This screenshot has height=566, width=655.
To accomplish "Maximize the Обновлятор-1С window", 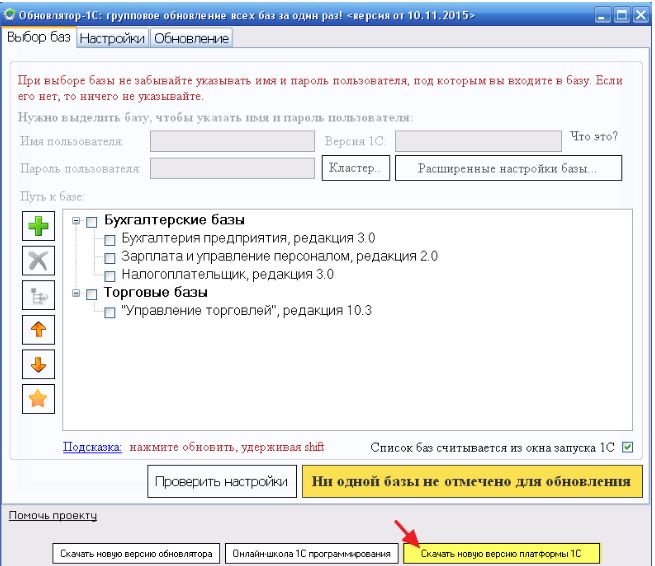I will tap(622, 15).
